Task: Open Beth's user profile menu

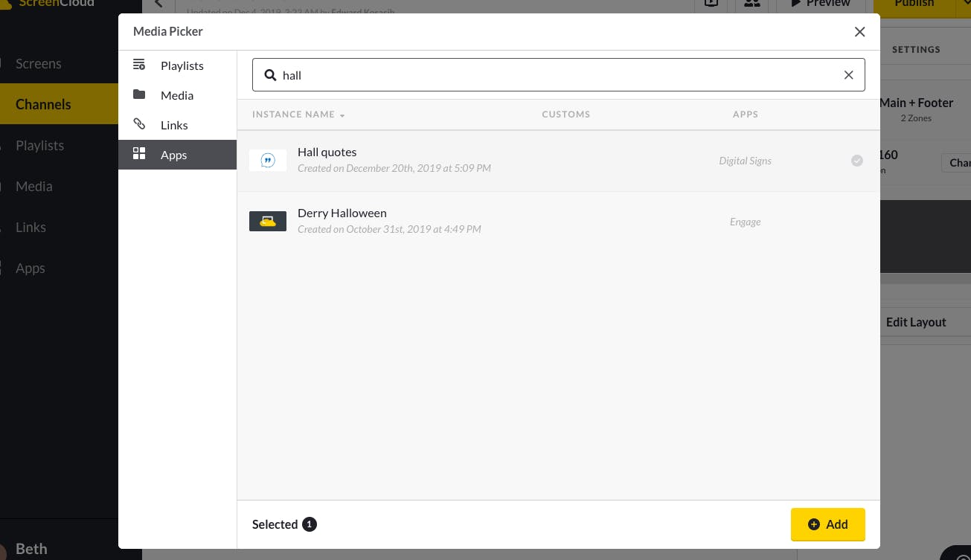Action: (31, 549)
